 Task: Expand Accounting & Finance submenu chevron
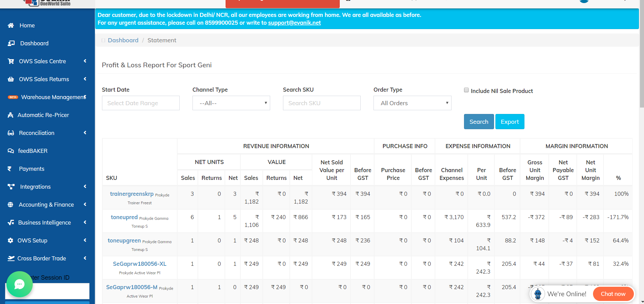point(85,204)
